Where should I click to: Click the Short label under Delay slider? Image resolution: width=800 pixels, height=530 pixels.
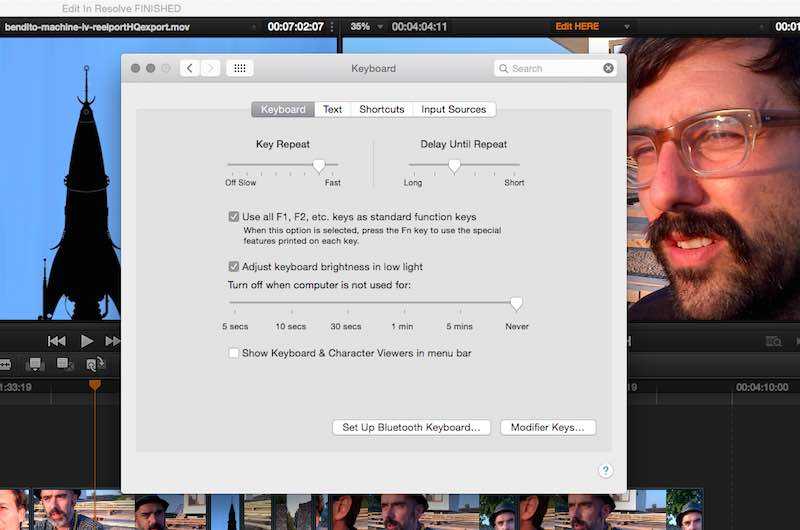tap(514, 183)
